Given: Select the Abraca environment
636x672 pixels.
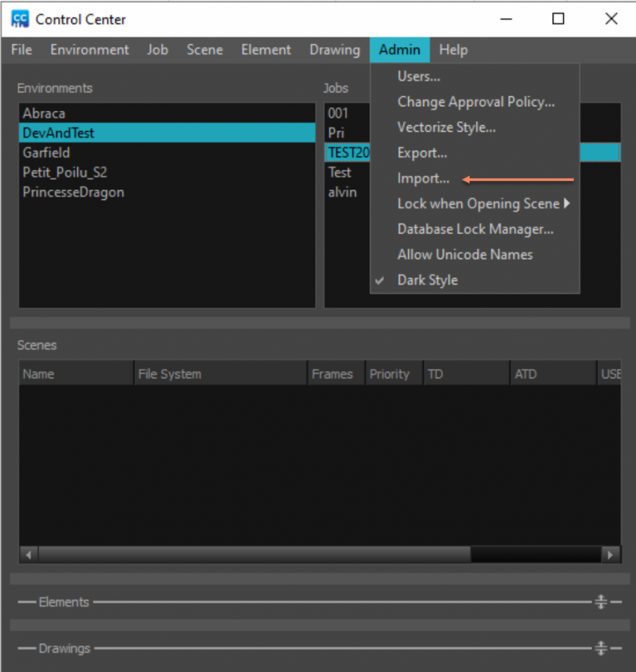Looking at the screenshot, I should tap(167, 114).
